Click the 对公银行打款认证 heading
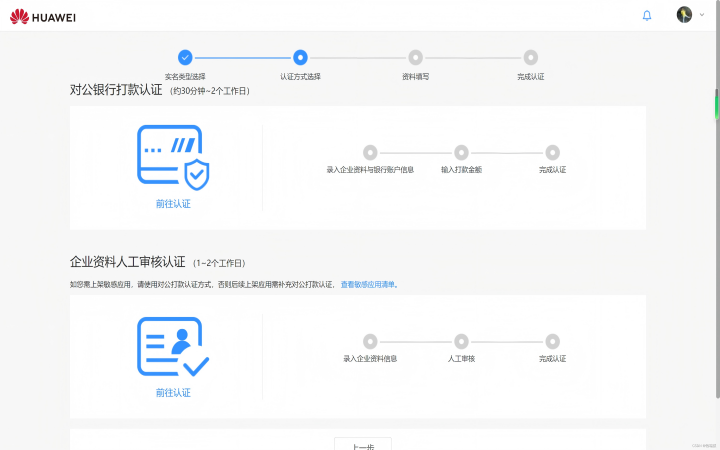 [x=116, y=90]
